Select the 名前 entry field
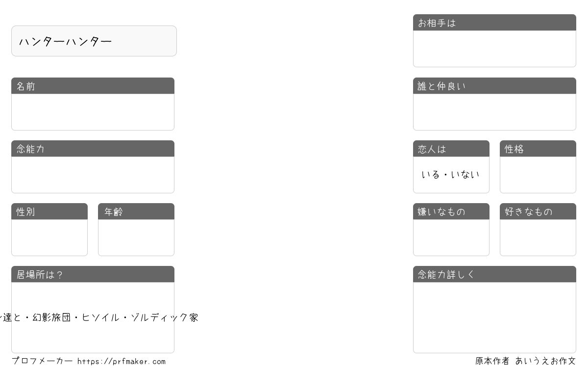Viewport: 588px width, 368px height. tap(93, 112)
